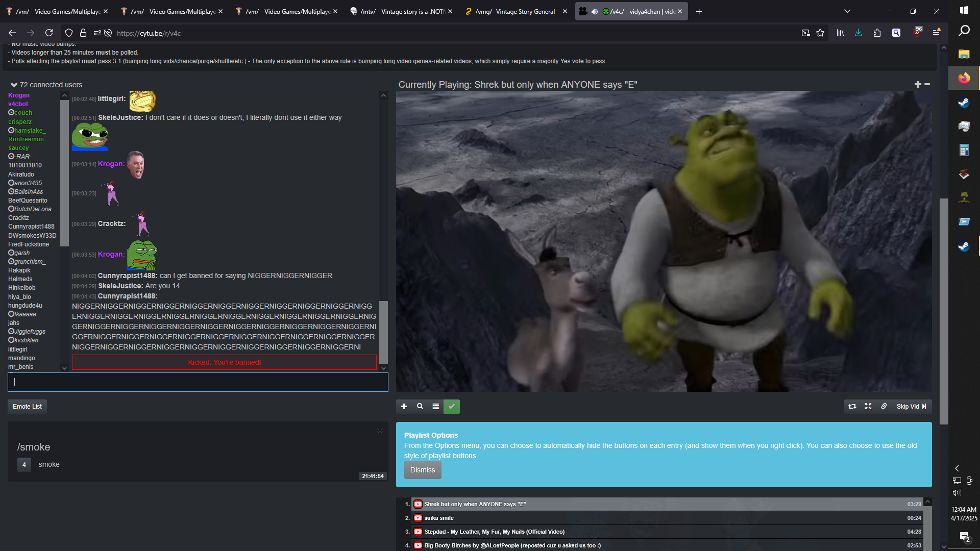Switch to the first /vm/ Video Games tab
The image size is (980, 551).
57,11
